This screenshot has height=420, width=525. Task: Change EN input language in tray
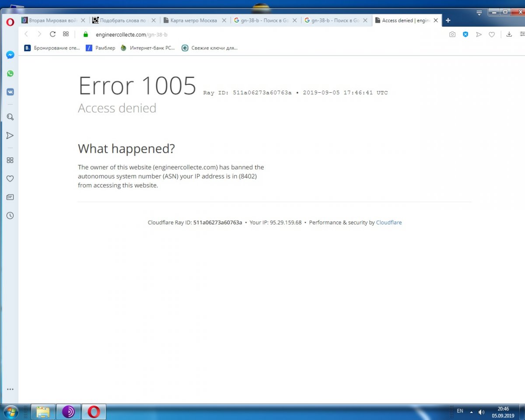tap(460, 411)
